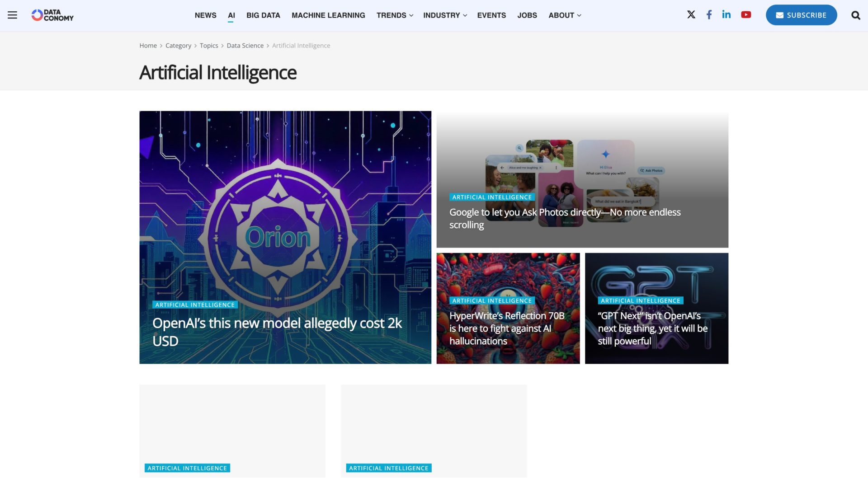Click the Home breadcrumb link

[x=148, y=46]
